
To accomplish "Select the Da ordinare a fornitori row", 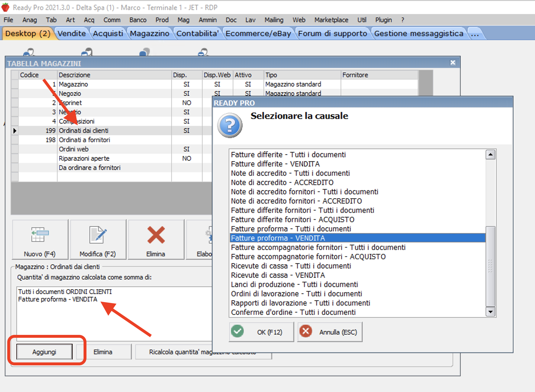I will pyautogui.click(x=111, y=168).
